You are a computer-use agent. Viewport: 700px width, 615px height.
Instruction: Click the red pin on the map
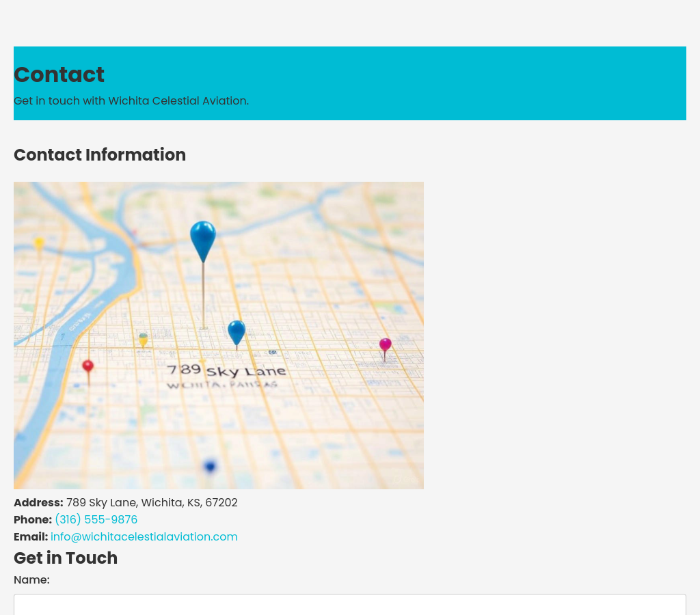pos(87,367)
